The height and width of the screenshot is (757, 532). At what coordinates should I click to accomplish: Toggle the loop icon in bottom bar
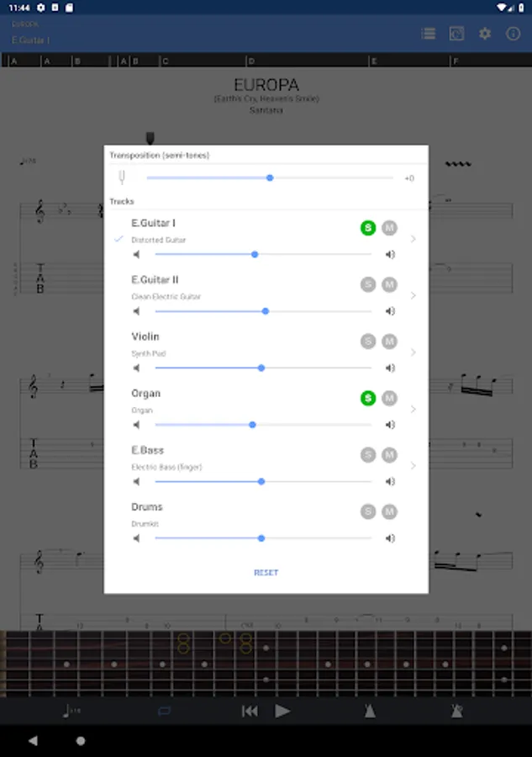click(164, 711)
